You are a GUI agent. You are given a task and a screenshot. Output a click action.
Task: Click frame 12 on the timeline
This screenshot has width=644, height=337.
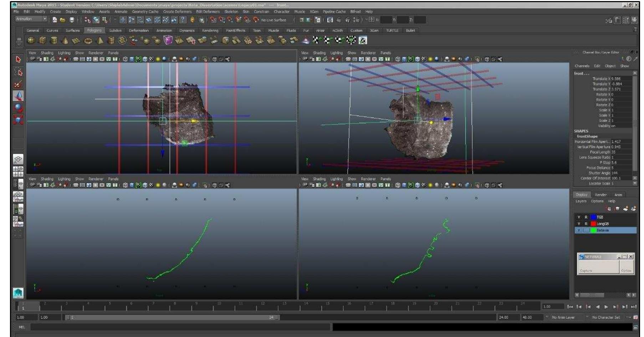pos(263,305)
